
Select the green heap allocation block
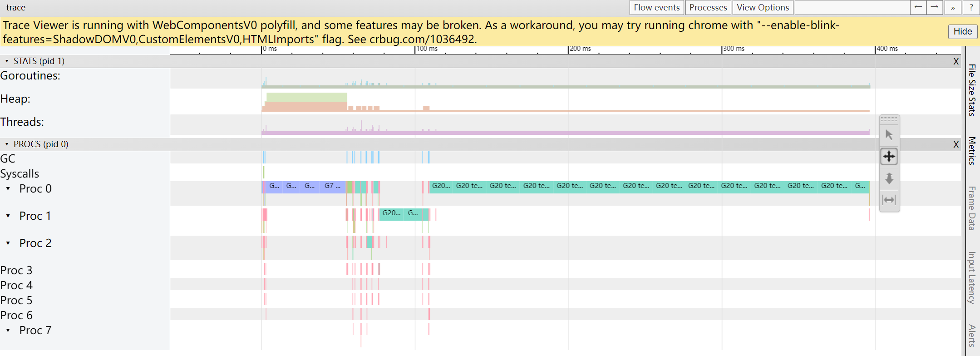click(306, 97)
